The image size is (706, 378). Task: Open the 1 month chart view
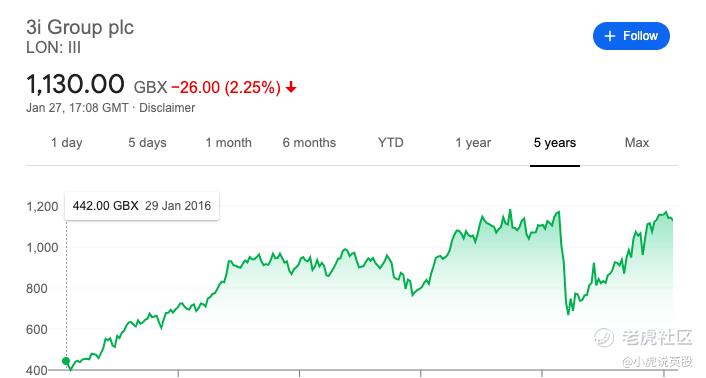(x=228, y=143)
